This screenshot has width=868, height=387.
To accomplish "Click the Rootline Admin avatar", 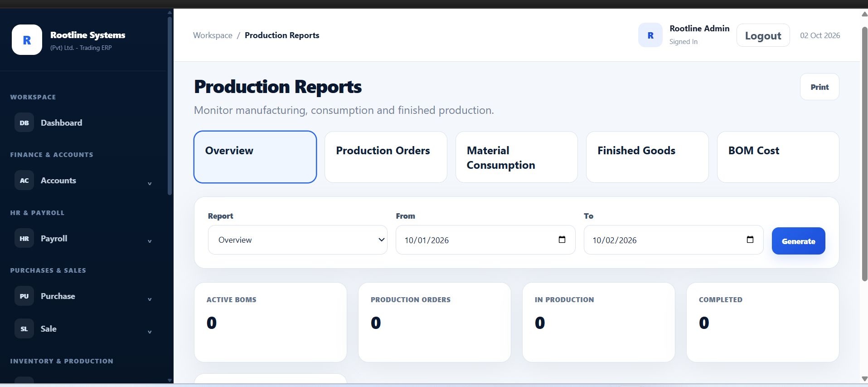I will 650,35.
